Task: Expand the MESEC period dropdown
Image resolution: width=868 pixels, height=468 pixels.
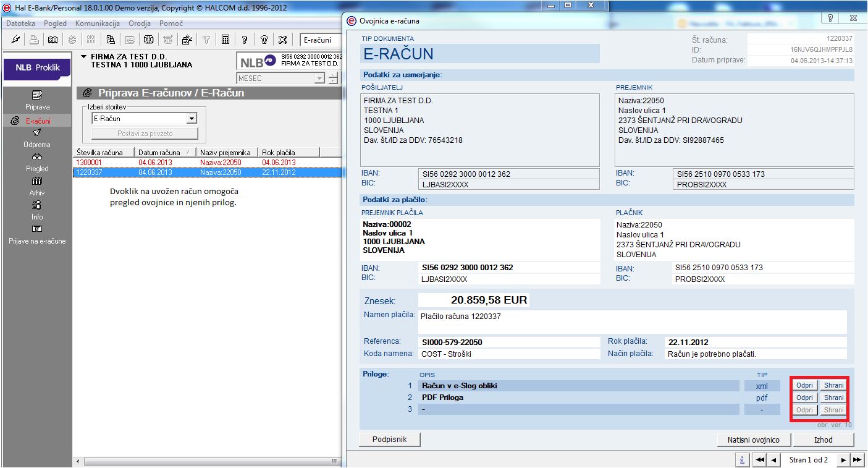Action: (319, 79)
